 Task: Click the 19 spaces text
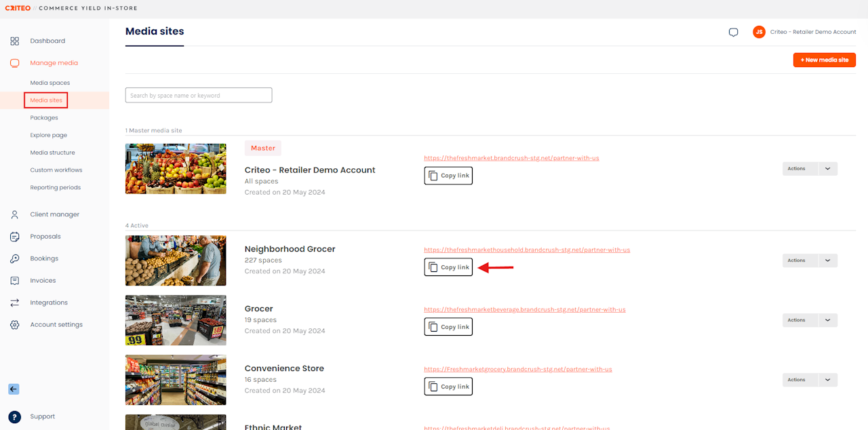[260, 320]
